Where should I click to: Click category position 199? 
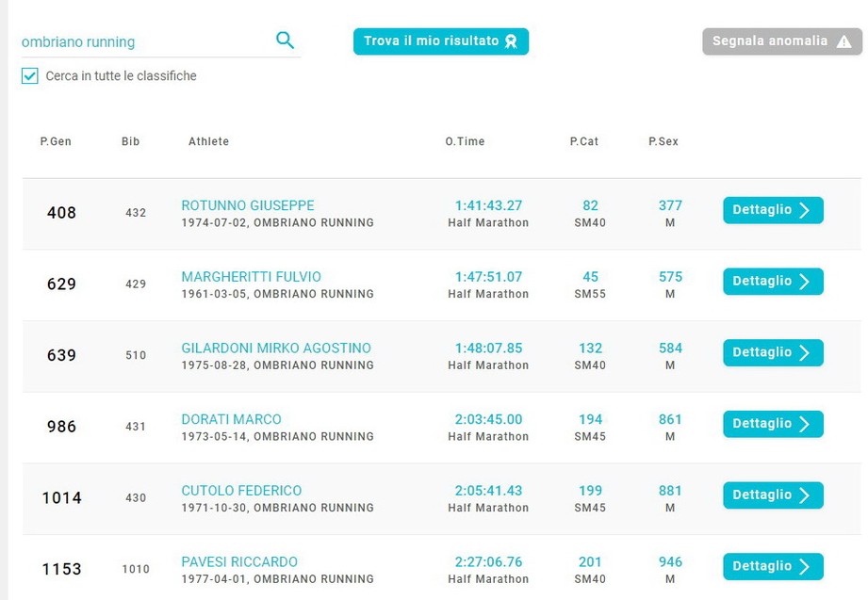(x=590, y=491)
